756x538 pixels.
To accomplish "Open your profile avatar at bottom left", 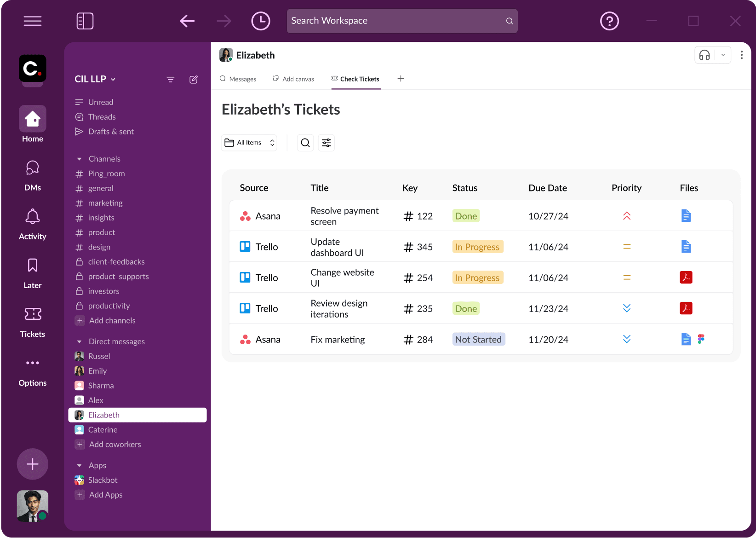I will [x=33, y=506].
